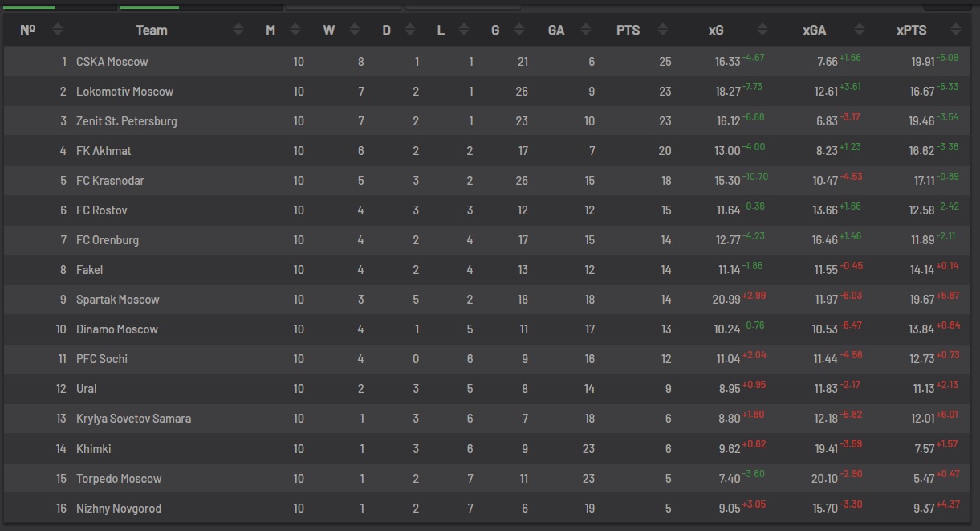Sort by xPTS using its sort arrows
The height and width of the screenshot is (531, 980).
click(x=955, y=30)
